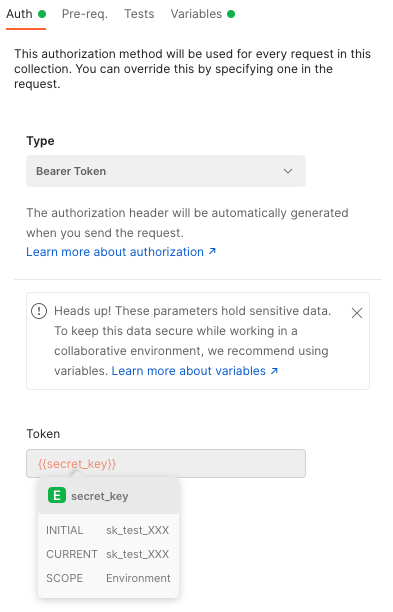Click arrow icon after authorization link
393x612 pixels.
212,251
